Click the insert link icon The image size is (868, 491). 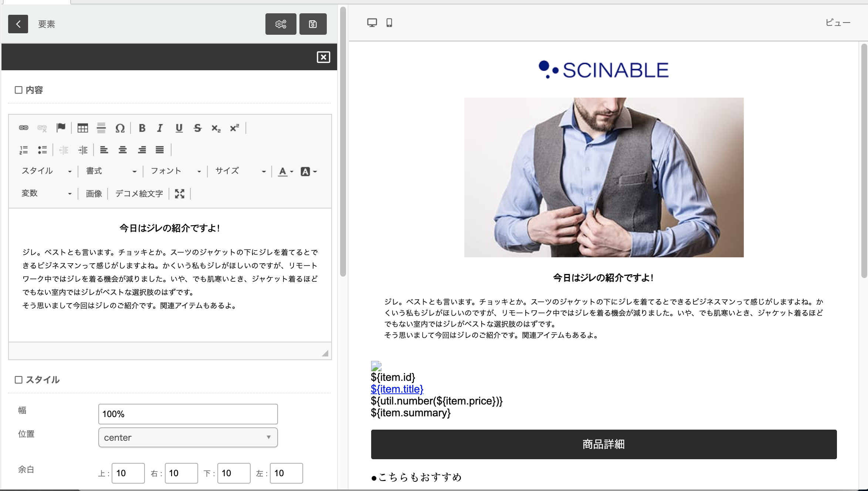coord(24,128)
